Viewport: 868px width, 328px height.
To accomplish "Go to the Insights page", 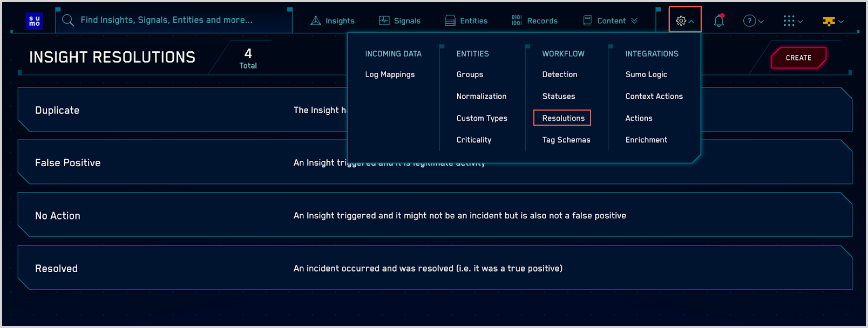I will click(x=333, y=20).
